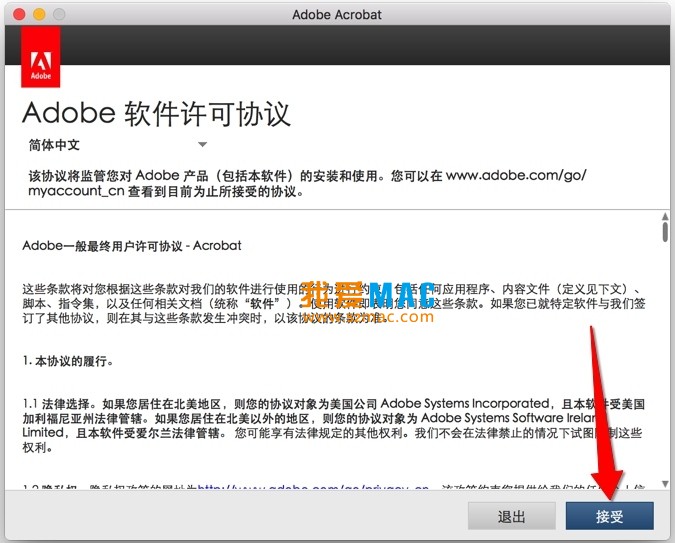Viewport: 675px width, 543px height.
Task: Close the Adobe Acrobat window
Action: click(19, 14)
